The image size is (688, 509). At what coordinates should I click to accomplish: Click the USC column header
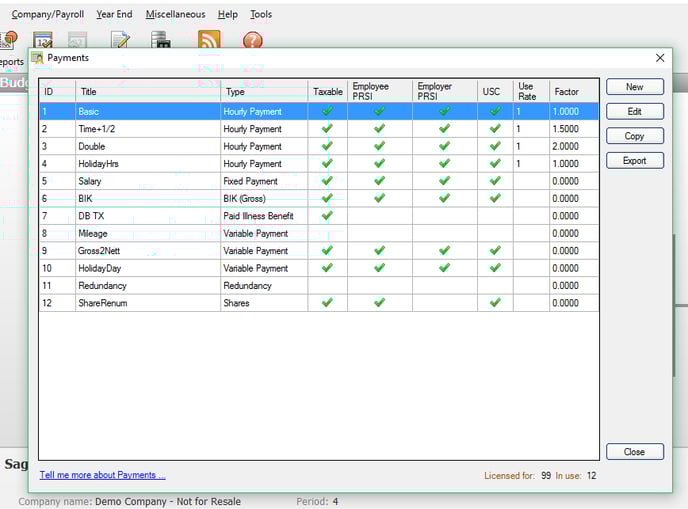[495, 91]
